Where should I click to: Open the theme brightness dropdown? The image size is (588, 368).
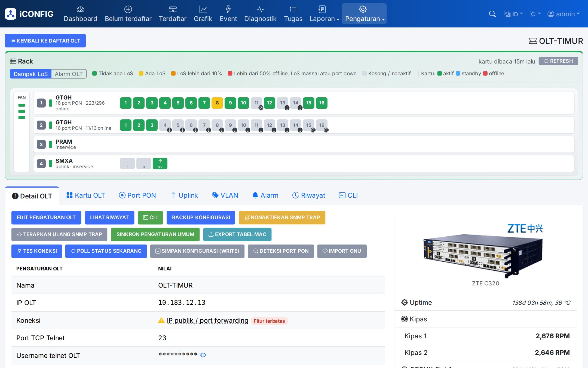(x=535, y=14)
